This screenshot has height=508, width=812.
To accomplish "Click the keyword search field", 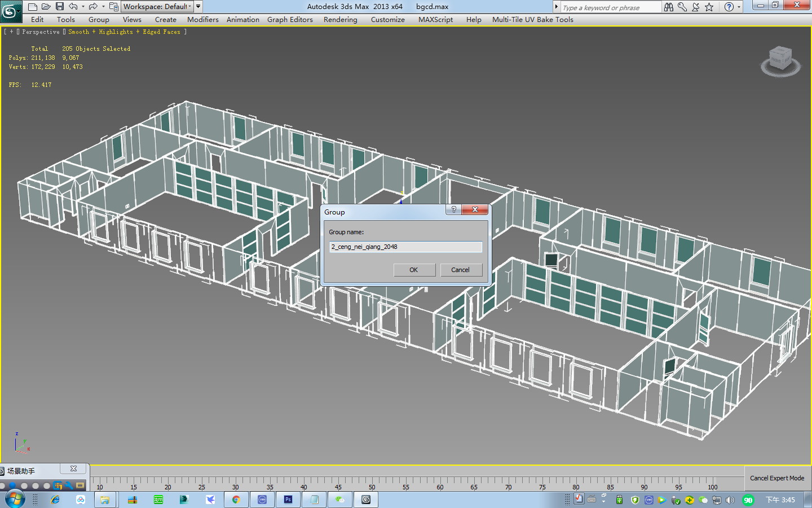I will pos(610,7).
